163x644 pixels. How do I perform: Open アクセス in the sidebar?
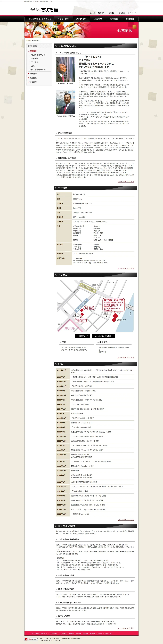(x=35, y=62)
